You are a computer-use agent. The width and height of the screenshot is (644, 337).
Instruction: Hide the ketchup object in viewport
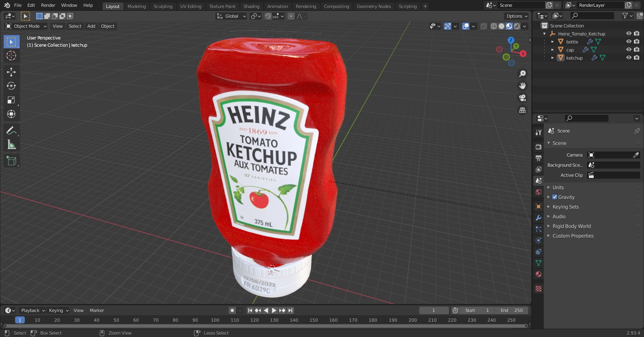[x=629, y=58]
